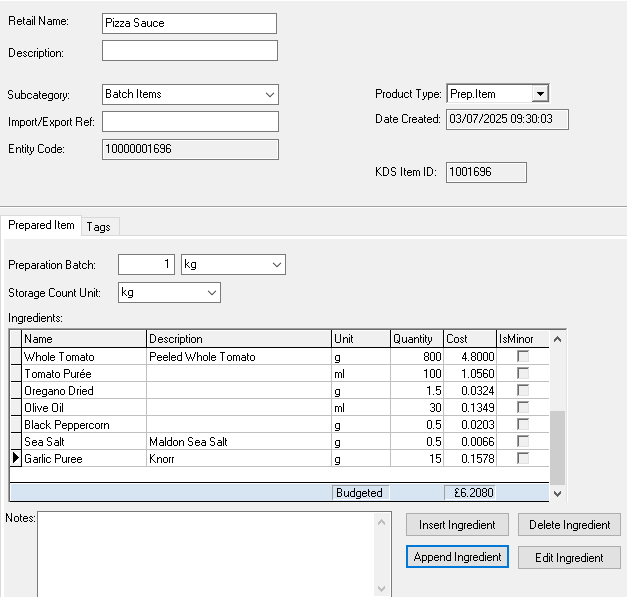Screen dimensions: 627x597
Task: Click the ingredients list scrollbar down arrow
Action: pyautogui.click(x=557, y=493)
